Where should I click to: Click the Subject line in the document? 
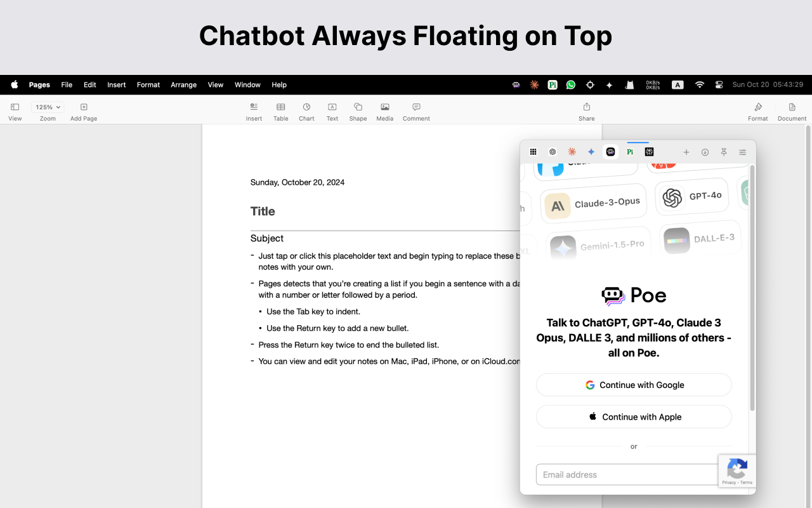click(x=267, y=238)
